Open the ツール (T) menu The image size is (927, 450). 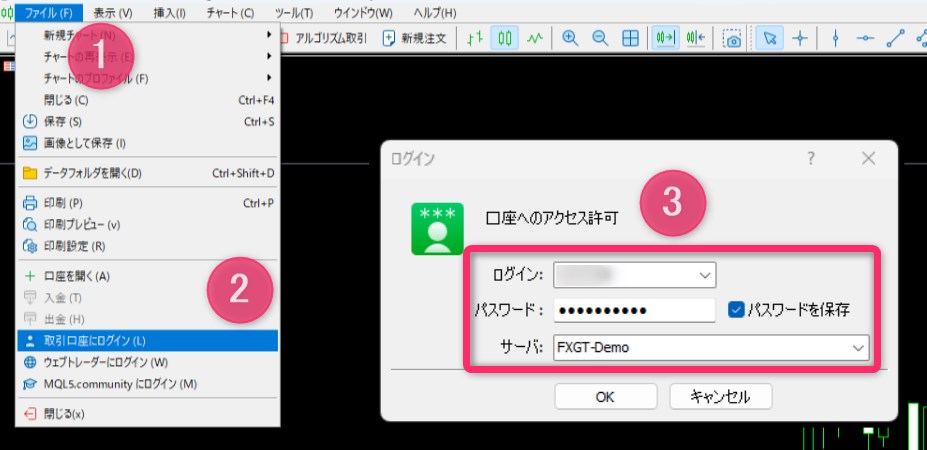294,13
